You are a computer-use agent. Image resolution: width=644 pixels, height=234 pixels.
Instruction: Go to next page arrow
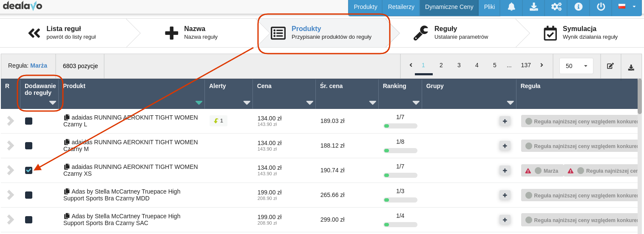point(542,65)
